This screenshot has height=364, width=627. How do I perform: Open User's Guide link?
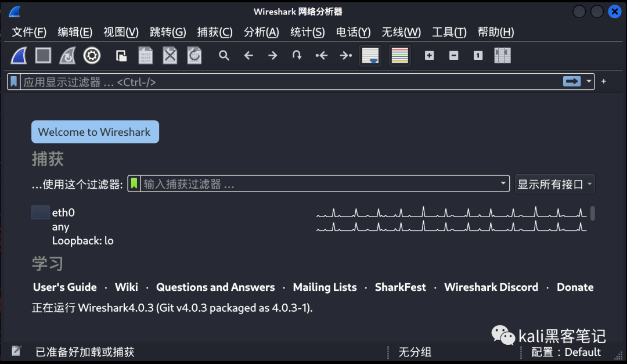click(65, 287)
